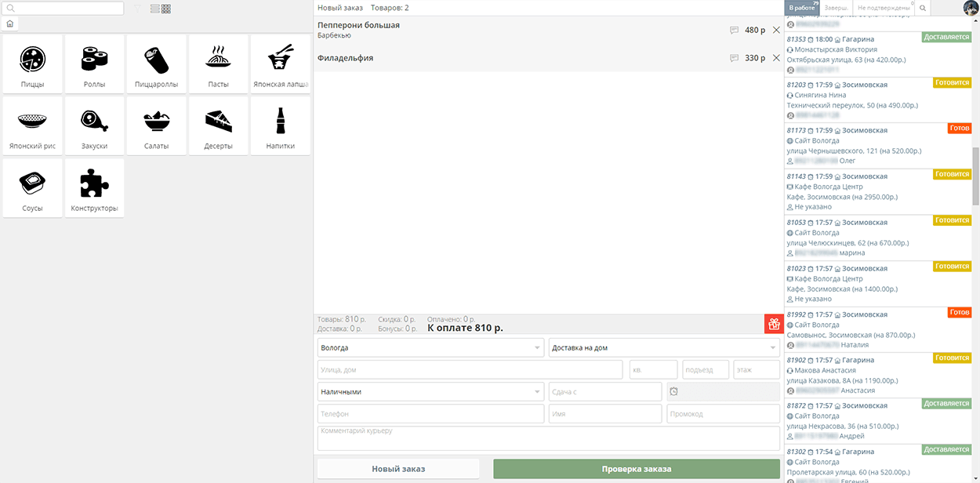Image resolution: width=980 pixels, height=483 pixels.
Task: Switch to grid view layout
Action: pyautogui.click(x=166, y=9)
